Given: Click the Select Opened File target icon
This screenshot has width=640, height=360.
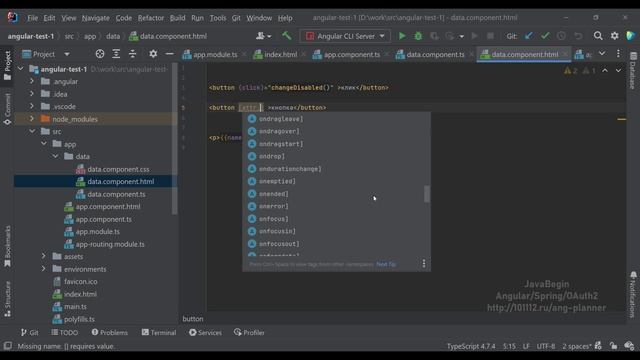Looking at the screenshot, I should click(100, 54).
